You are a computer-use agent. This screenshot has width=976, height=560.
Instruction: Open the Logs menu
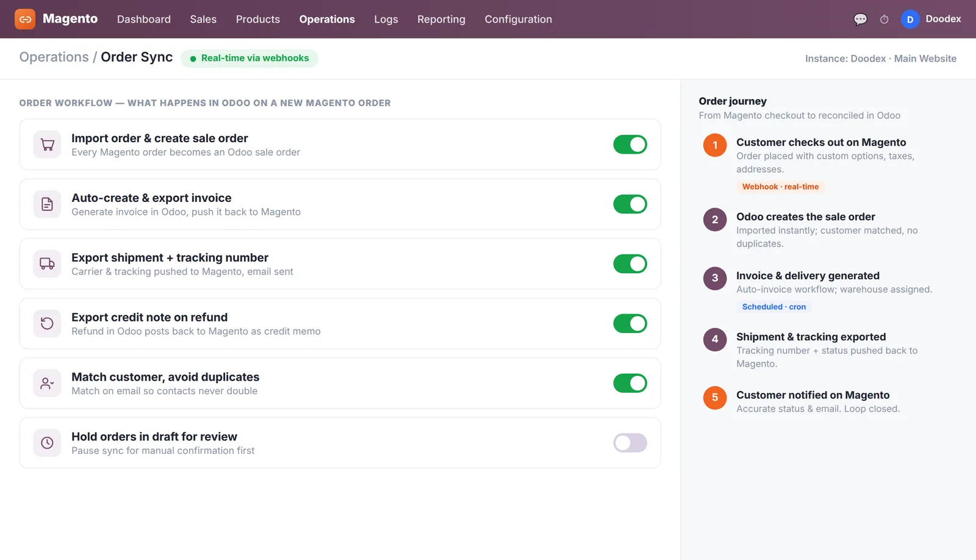point(386,20)
